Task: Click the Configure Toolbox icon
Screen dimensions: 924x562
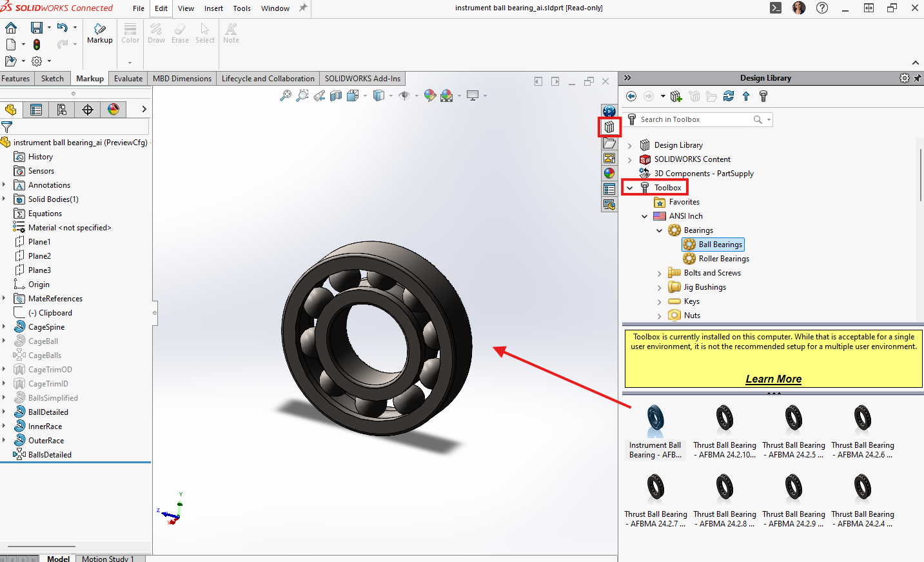Action: point(763,96)
